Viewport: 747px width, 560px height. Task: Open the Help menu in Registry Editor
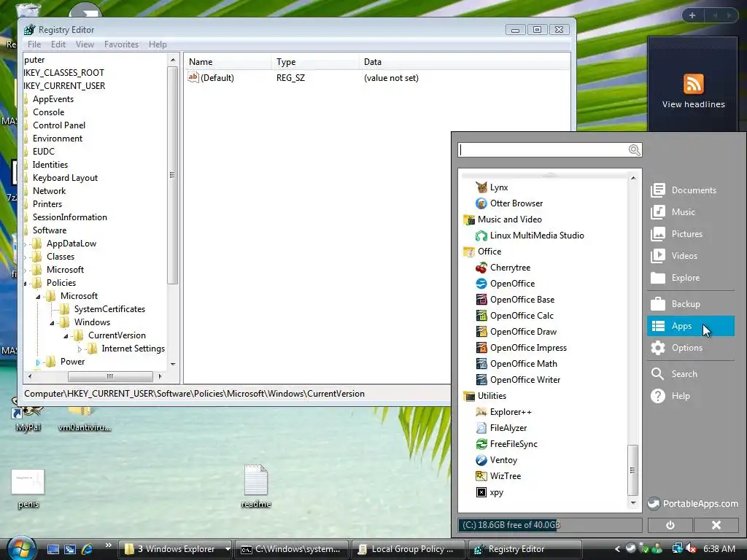point(158,44)
